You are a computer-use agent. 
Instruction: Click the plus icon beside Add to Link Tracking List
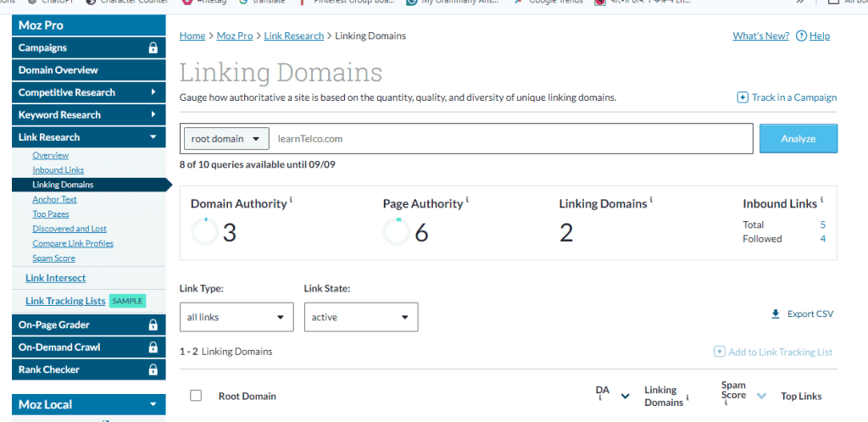pyautogui.click(x=719, y=352)
